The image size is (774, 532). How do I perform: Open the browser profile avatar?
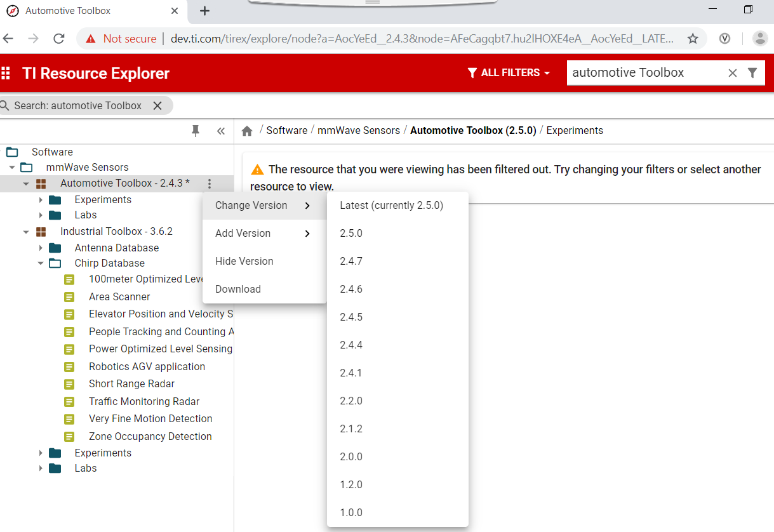(760, 39)
